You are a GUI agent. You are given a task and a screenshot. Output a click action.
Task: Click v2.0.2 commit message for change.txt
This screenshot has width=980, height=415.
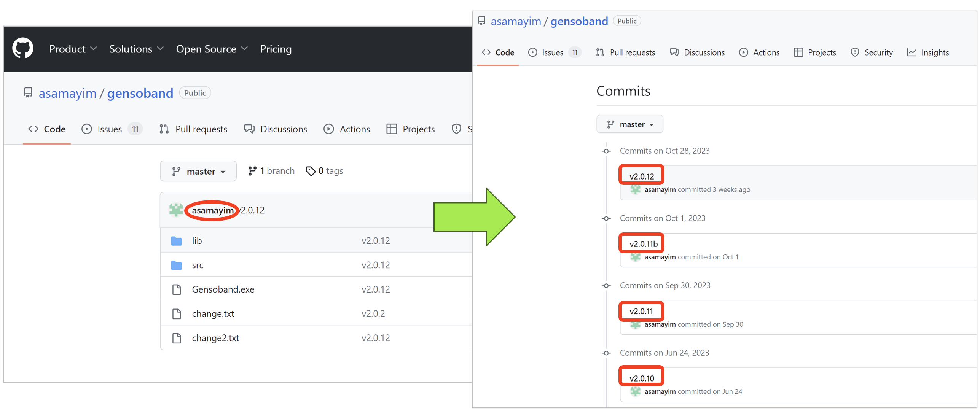tap(373, 313)
